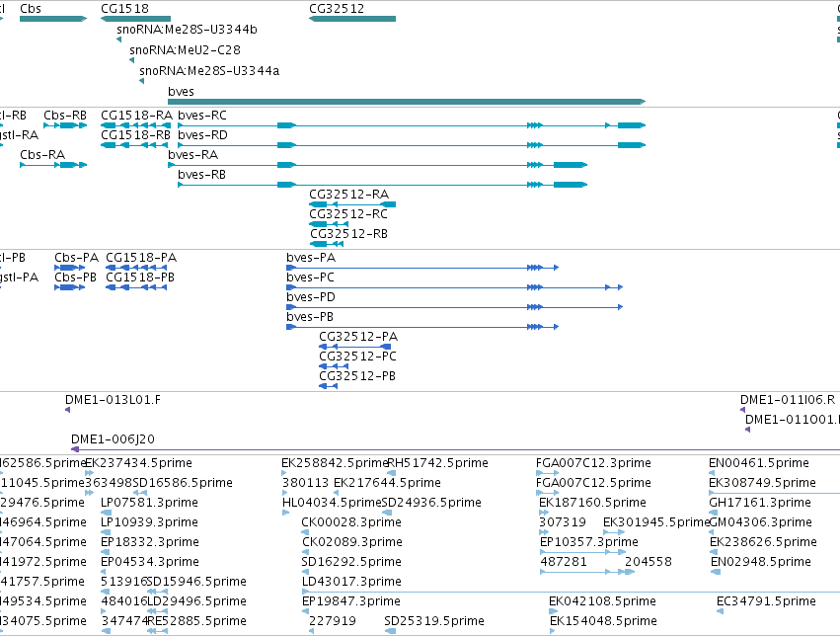Click the bves-RB transcript label
Viewport: 840px width, 636px height.
tap(202, 175)
